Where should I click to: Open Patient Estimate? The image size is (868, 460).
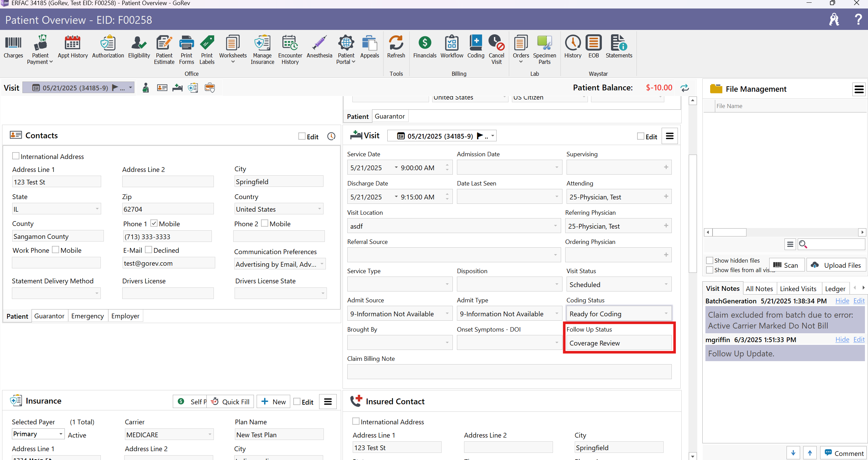click(x=164, y=50)
